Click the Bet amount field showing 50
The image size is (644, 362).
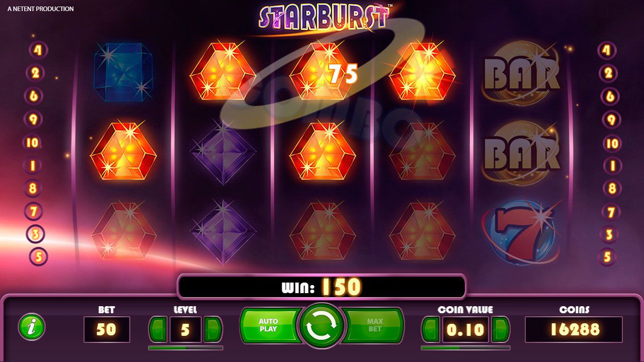click(107, 330)
